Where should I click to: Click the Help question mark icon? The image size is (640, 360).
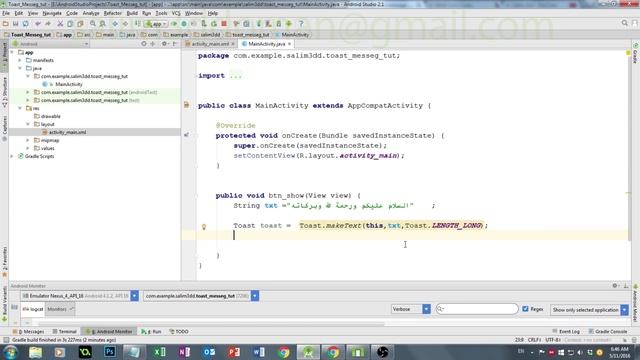(x=301, y=24)
